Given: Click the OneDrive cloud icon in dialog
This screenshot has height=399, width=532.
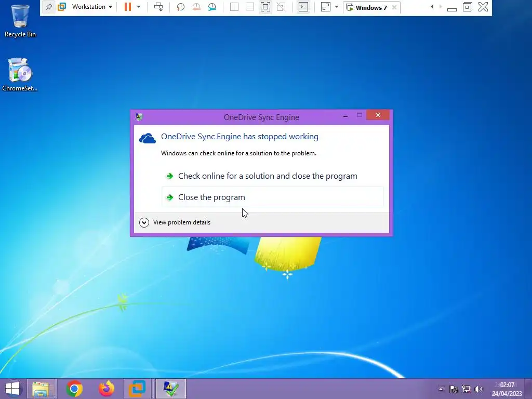Looking at the screenshot, I should (x=147, y=138).
